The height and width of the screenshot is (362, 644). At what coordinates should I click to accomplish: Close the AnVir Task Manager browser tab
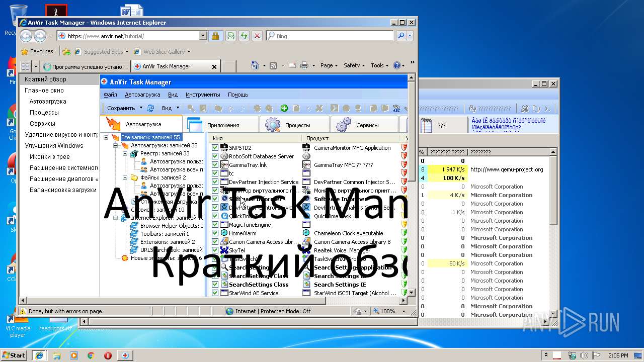click(214, 66)
